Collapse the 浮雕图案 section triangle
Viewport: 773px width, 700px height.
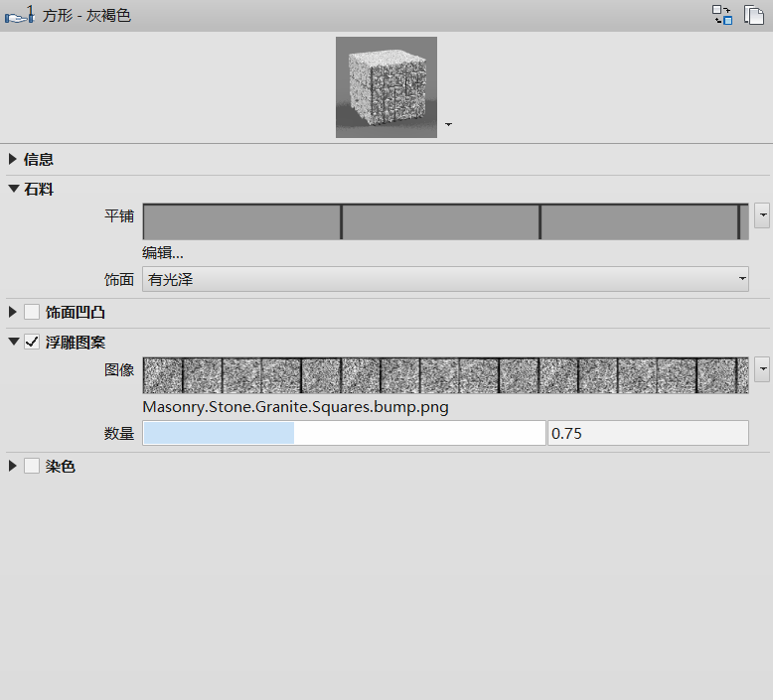pyautogui.click(x=13, y=343)
